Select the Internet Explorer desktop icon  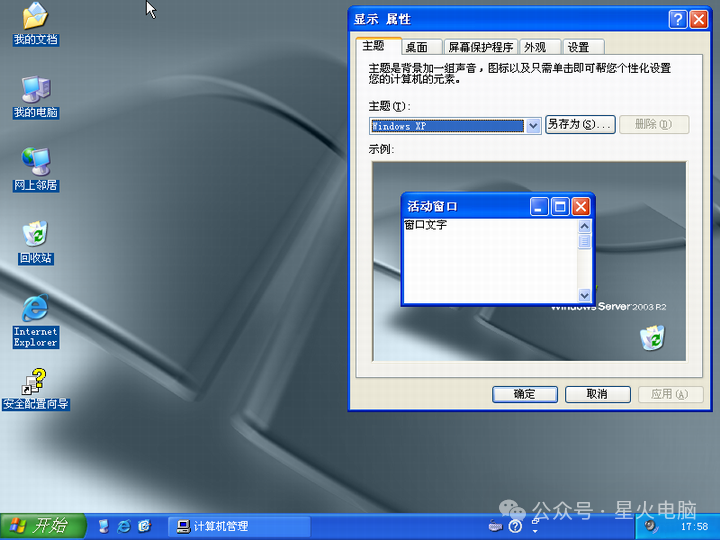(x=35, y=321)
